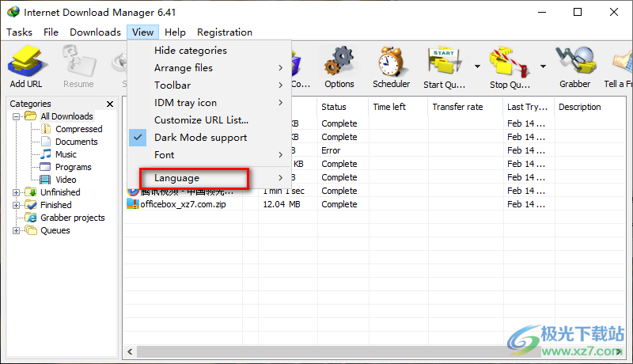Click the Add URL toolbar icon

coord(26,62)
